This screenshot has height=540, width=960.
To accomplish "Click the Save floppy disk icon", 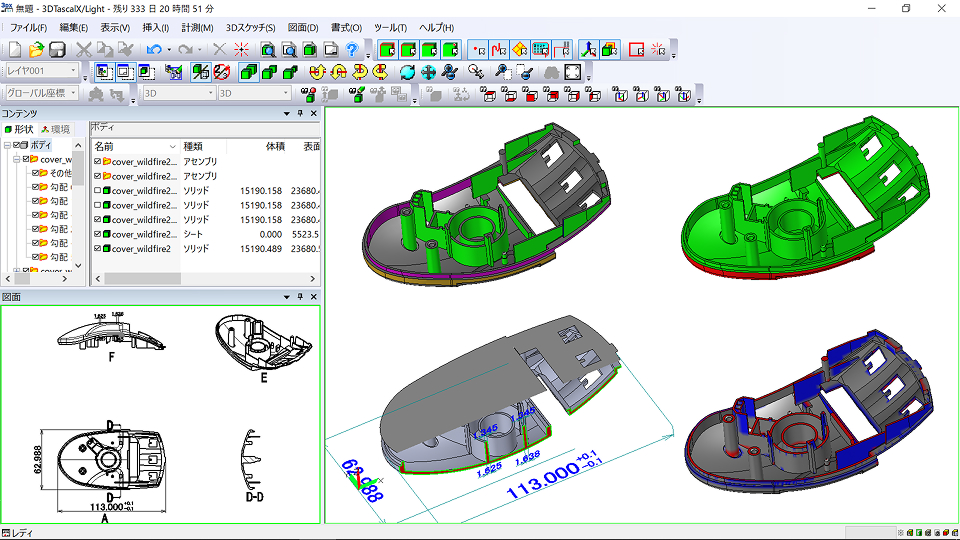I will [57, 49].
